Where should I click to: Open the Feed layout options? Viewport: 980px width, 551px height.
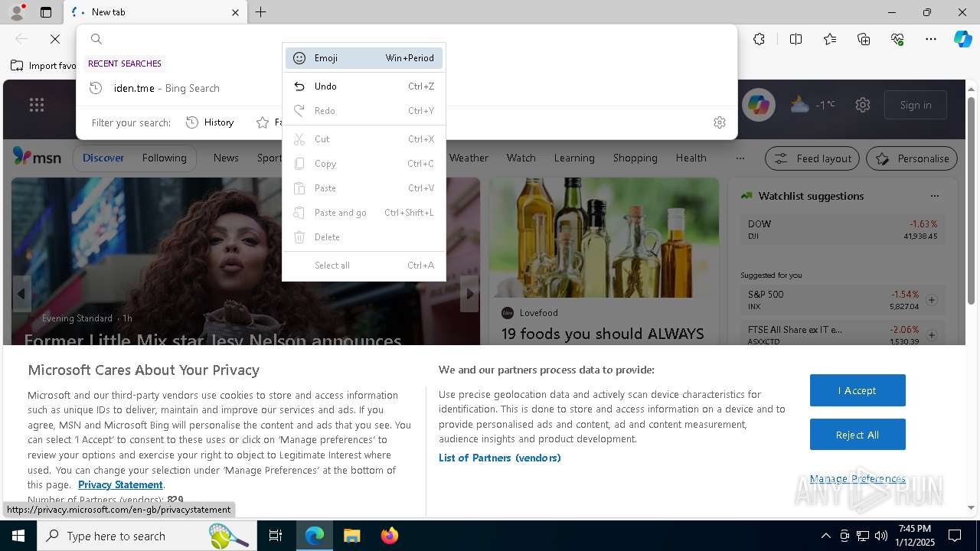click(x=813, y=158)
